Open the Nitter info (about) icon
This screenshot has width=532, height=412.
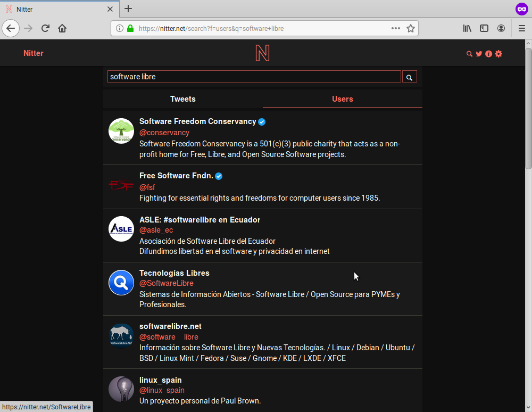[488, 54]
